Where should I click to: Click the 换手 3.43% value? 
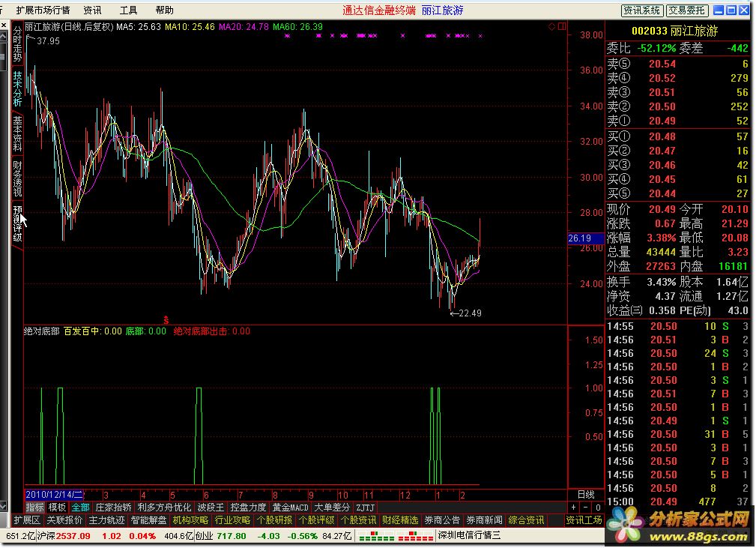coord(661,282)
